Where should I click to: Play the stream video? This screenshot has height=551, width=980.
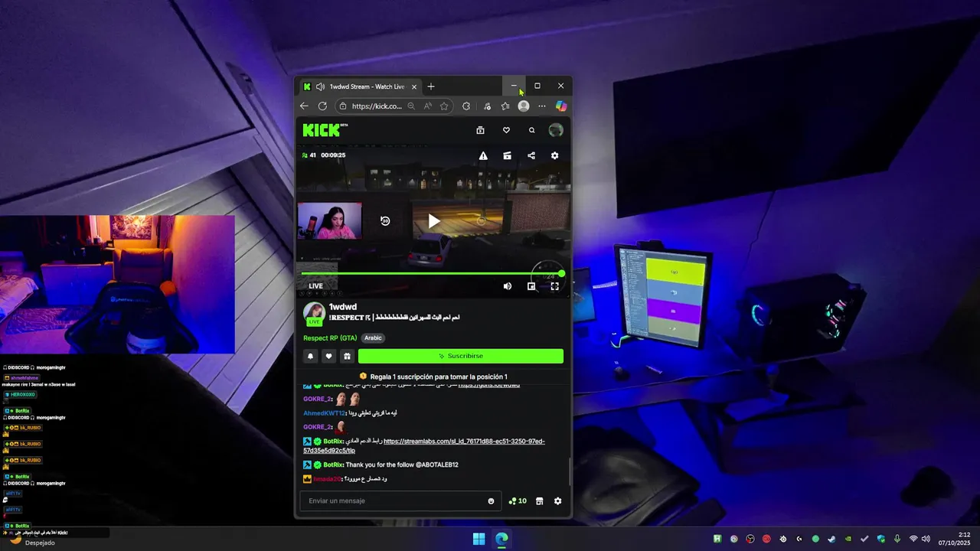[x=433, y=221]
